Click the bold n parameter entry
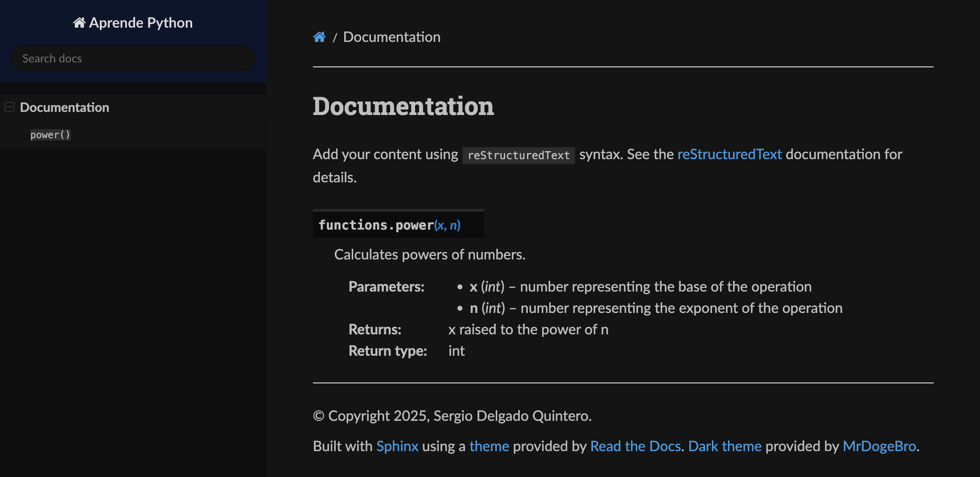Viewport: 980px width, 477px height. click(x=474, y=308)
